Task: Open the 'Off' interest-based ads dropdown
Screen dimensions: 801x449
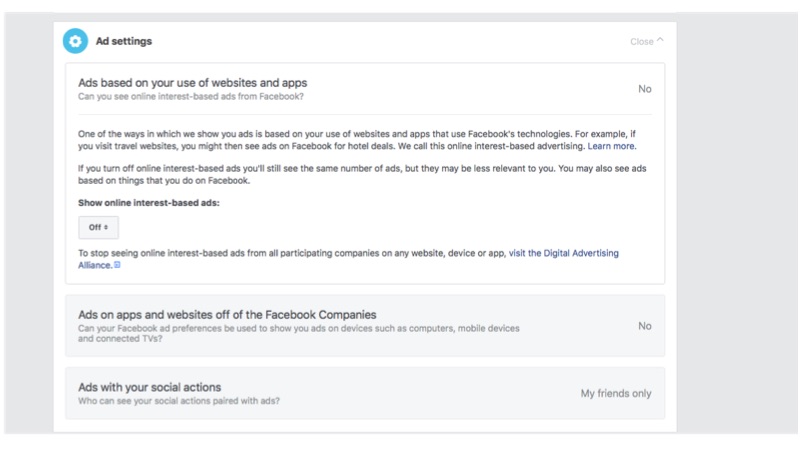Action: (98, 227)
